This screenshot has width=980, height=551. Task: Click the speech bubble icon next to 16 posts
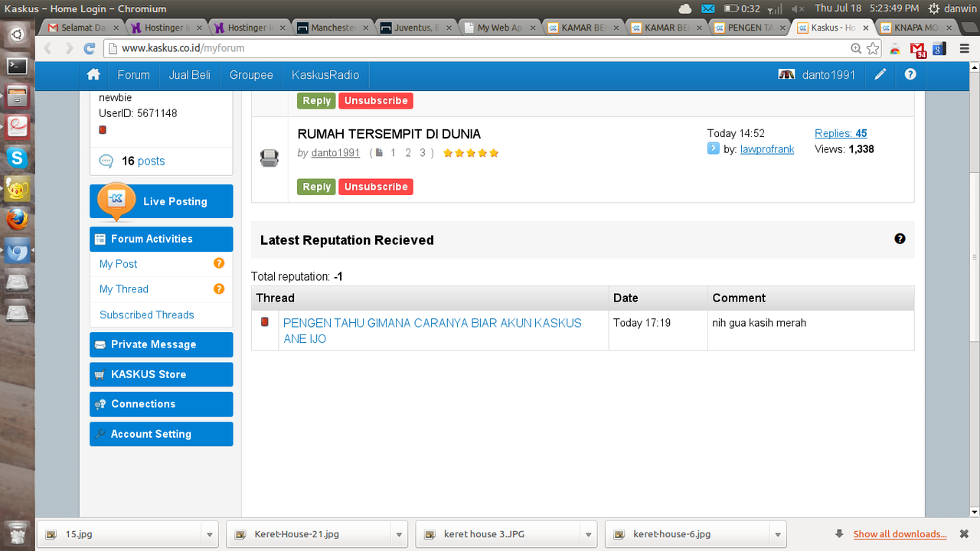coord(106,161)
